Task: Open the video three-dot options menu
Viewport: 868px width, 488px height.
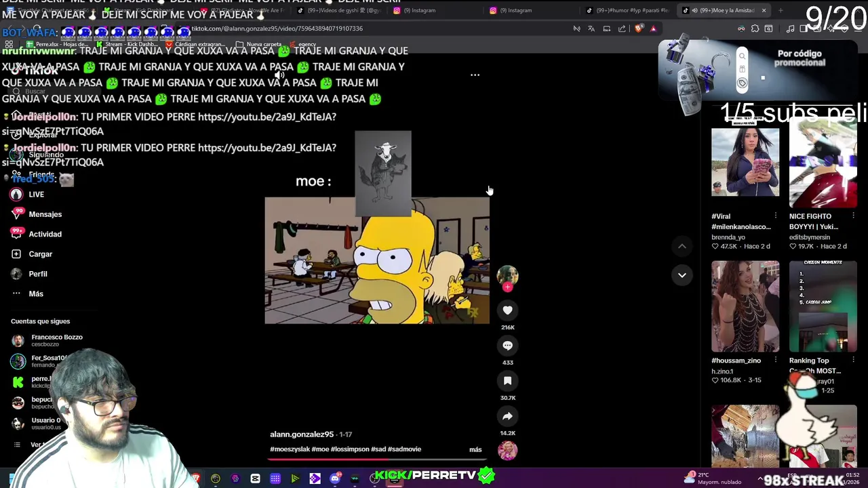Action: point(475,75)
